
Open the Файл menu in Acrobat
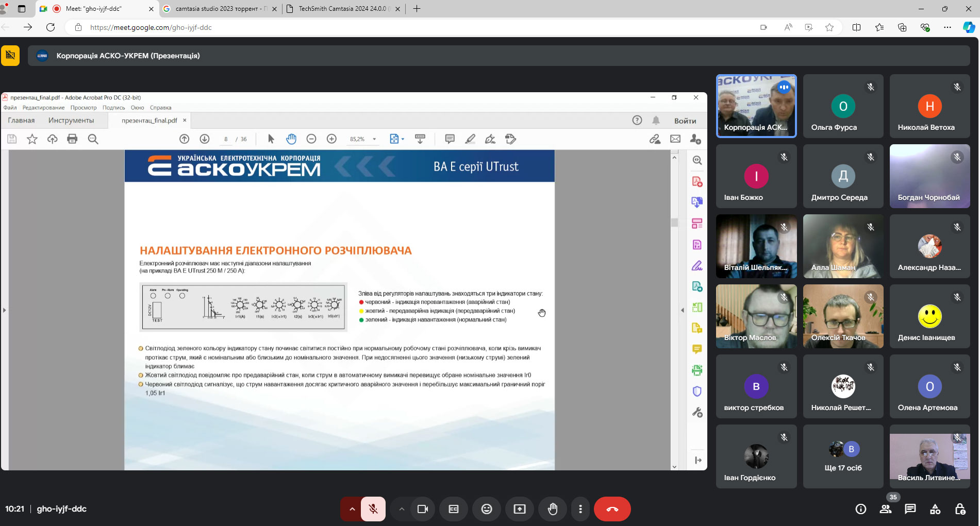coord(10,108)
